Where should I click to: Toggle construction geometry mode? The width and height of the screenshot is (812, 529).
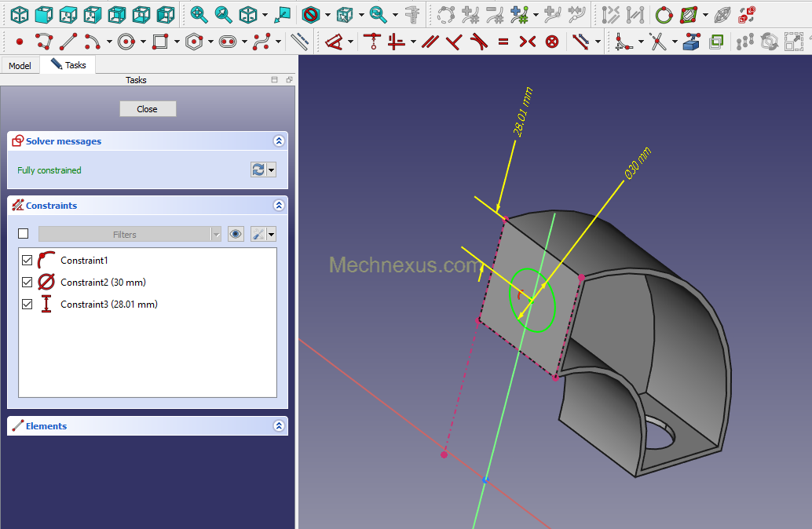coord(299,41)
